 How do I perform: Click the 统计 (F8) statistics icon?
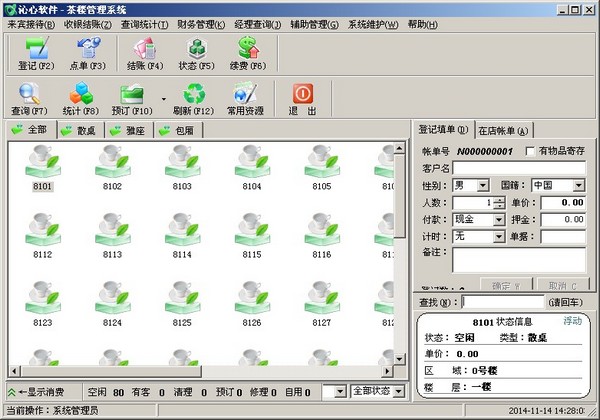[82, 98]
